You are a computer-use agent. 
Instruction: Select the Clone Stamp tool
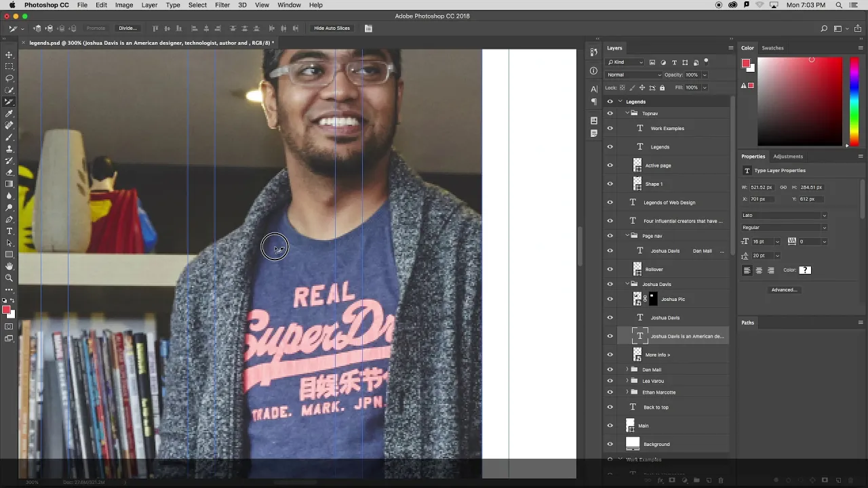point(9,149)
